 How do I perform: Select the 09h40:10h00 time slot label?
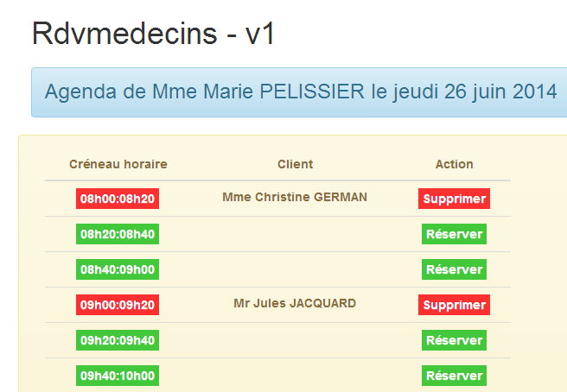click(x=118, y=376)
